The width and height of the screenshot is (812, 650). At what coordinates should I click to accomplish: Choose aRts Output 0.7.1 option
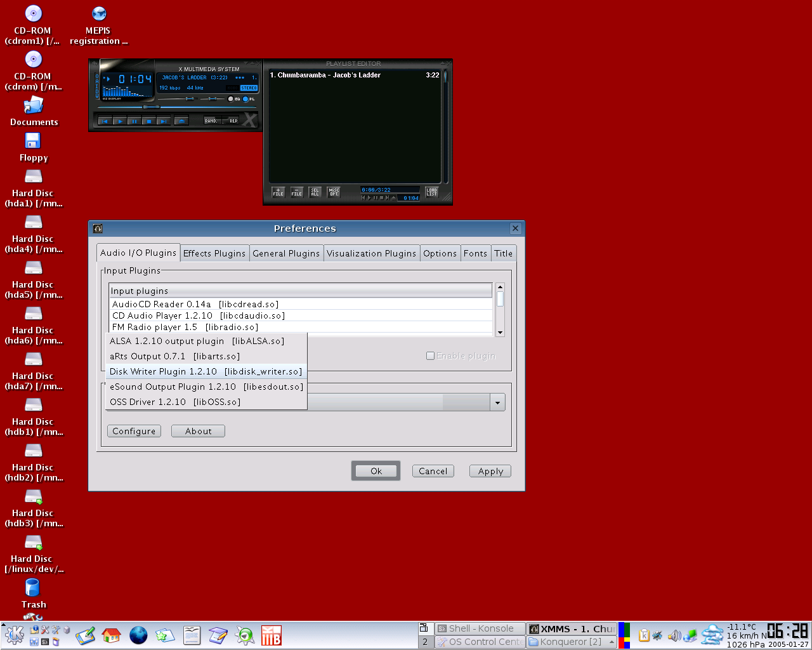click(206, 356)
